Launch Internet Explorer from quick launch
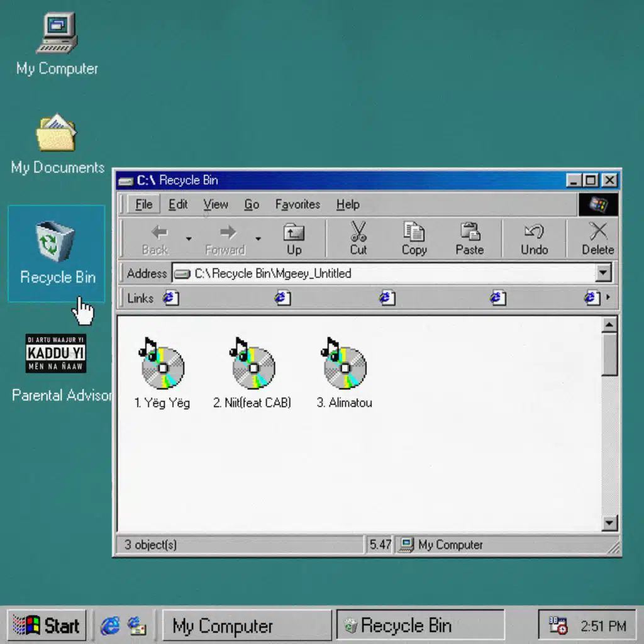 point(110,625)
